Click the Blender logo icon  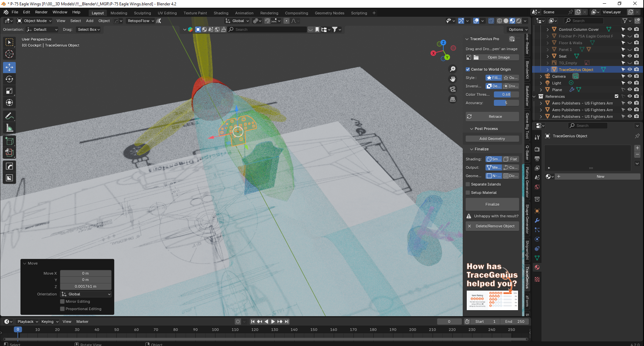click(6, 12)
